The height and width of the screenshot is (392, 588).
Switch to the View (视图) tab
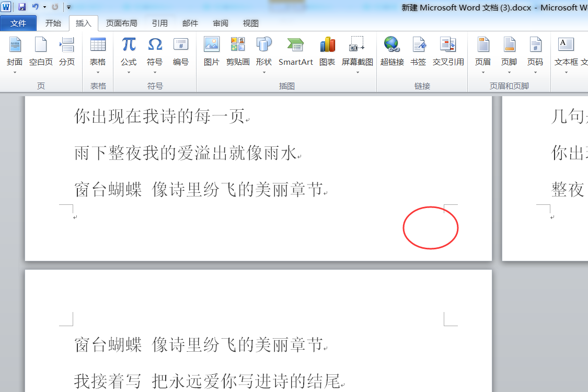250,23
